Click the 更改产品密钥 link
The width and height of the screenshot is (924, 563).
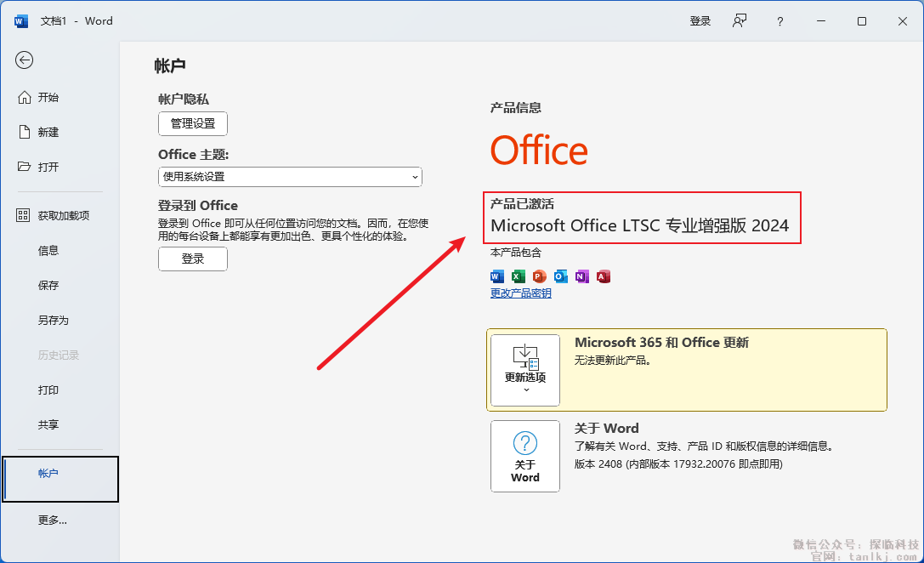point(521,293)
